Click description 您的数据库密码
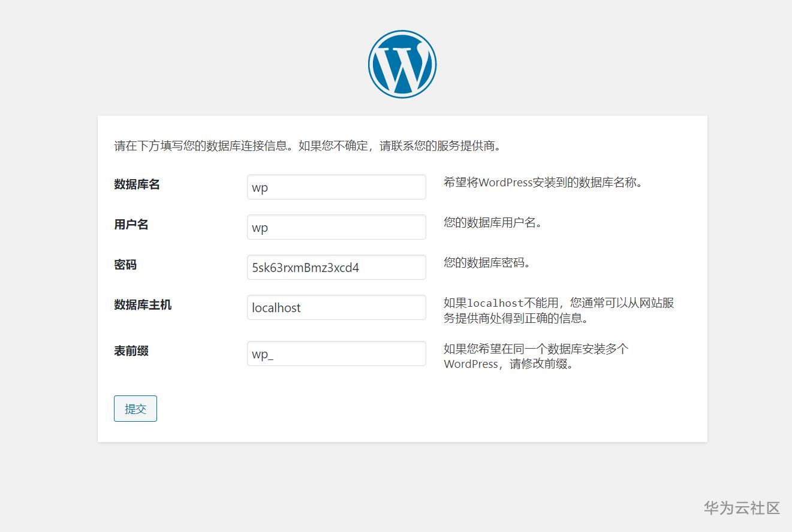This screenshot has height=532, width=792. click(x=487, y=263)
